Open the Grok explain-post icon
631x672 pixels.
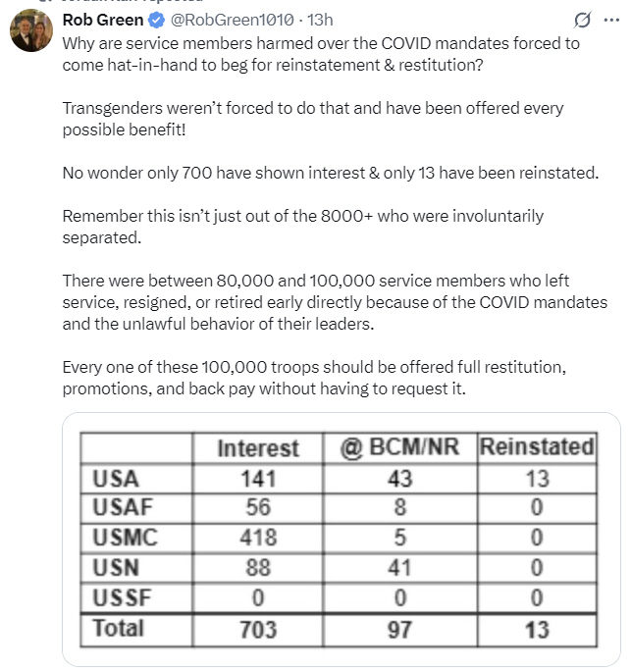tap(583, 20)
